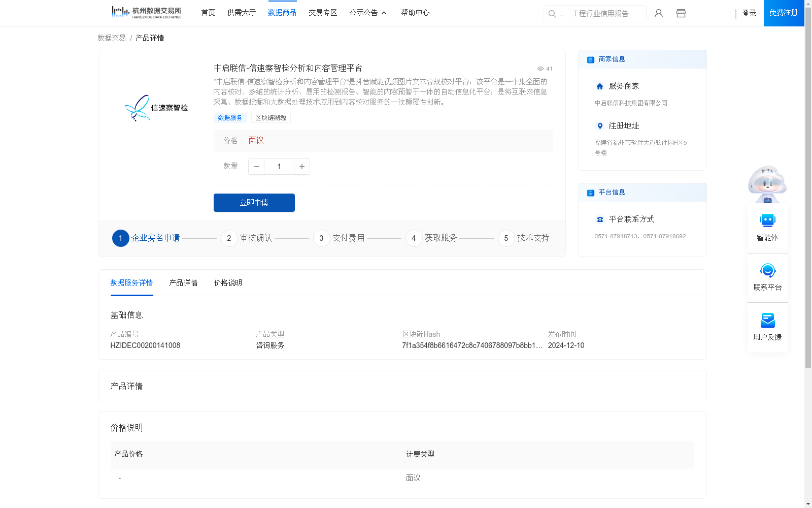Screen dimensions: 812x508
Task: Go back to 数据交易 breadcrumb
Action: point(112,38)
